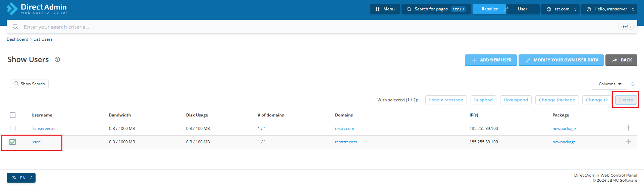Viewport: 644px width, 188px height.
Task: Open the tst.com domain selector
Action: tap(561, 9)
